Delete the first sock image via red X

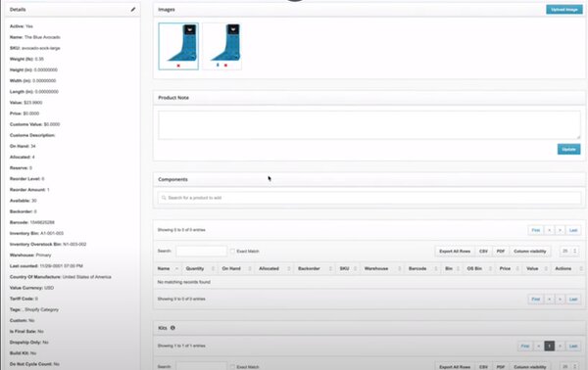point(178,66)
